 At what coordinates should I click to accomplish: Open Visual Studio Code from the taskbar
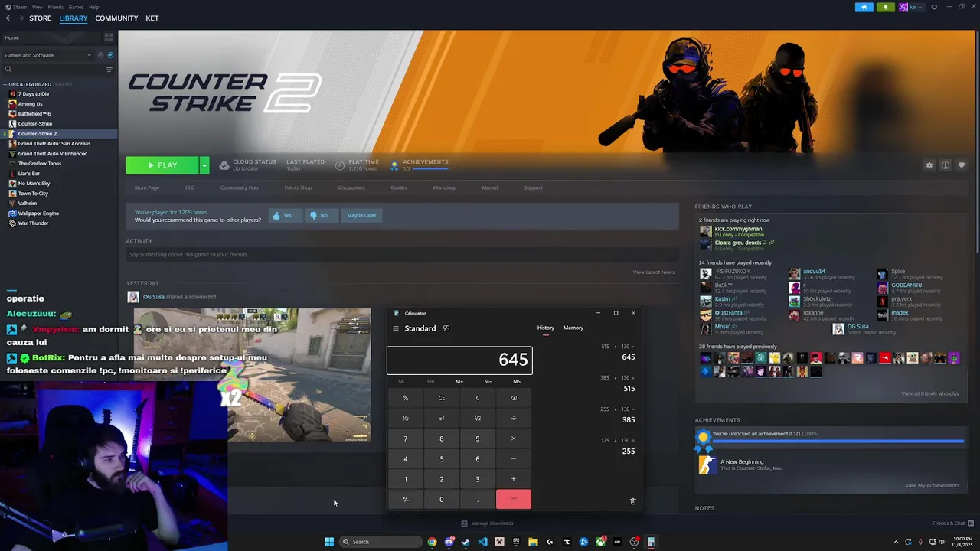(482, 542)
